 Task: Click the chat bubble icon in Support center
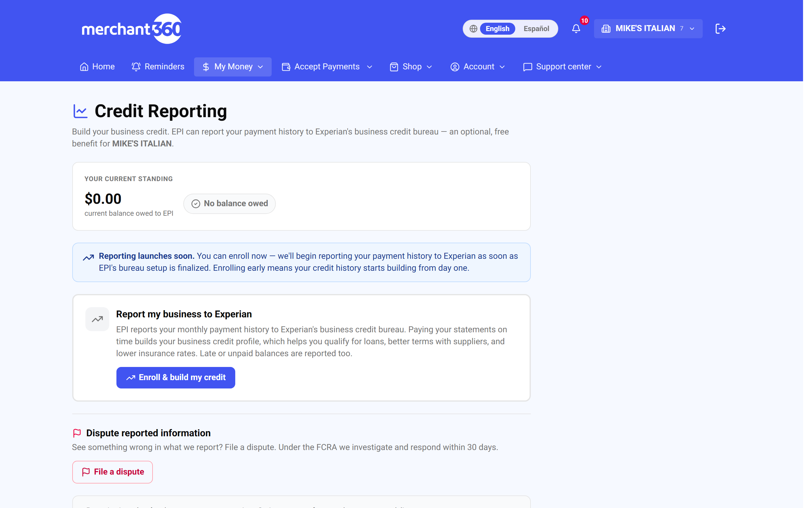[528, 67]
